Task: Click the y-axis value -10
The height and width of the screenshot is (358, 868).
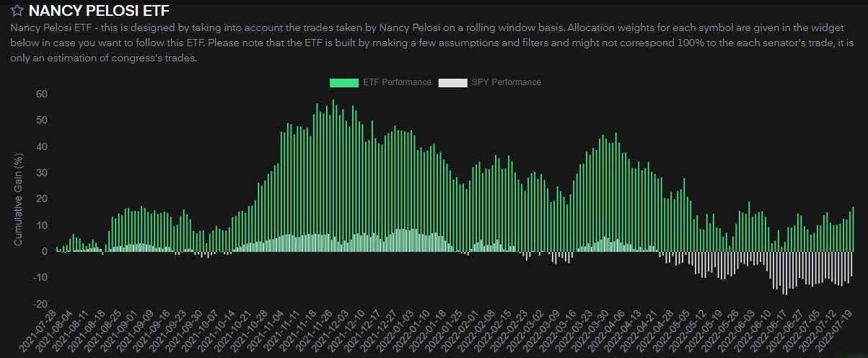Action: click(40, 278)
